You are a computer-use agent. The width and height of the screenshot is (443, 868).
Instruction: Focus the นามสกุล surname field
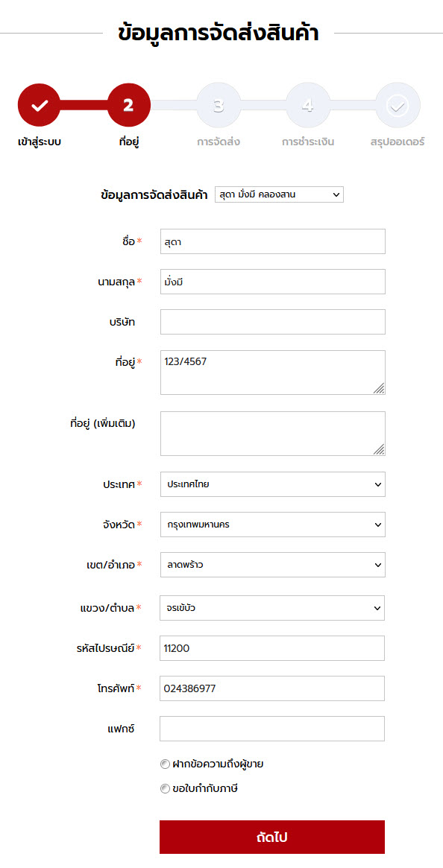coord(273,282)
